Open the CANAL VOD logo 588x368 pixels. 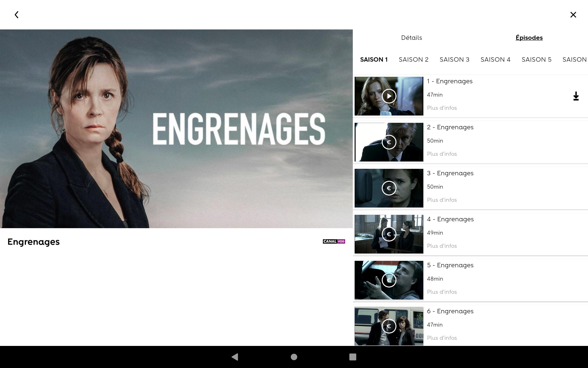334,241
